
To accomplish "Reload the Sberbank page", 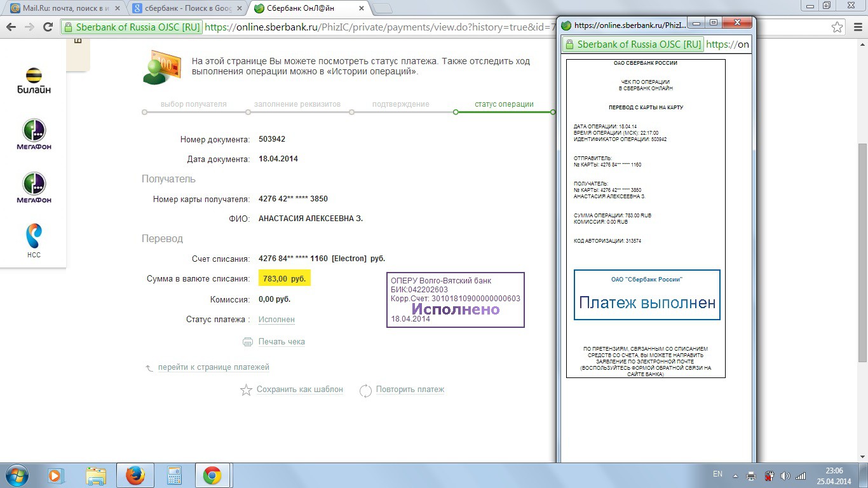I will pyautogui.click(x=48, y=27).
